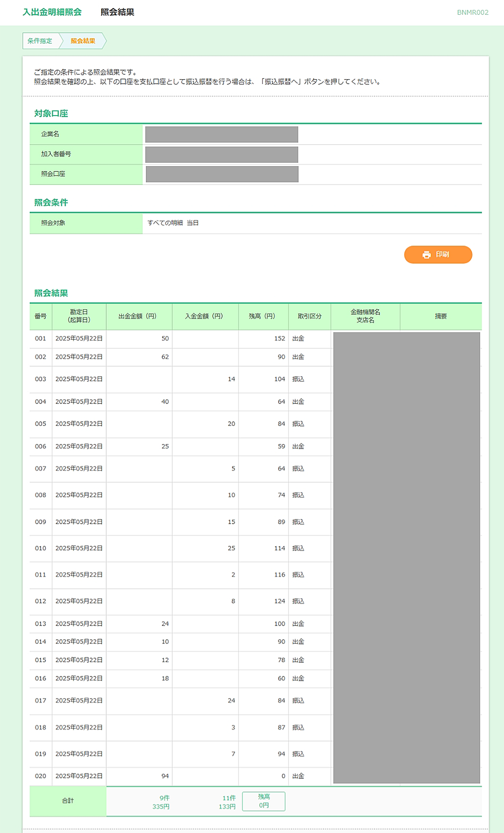Select row number 002

point(41,357)
